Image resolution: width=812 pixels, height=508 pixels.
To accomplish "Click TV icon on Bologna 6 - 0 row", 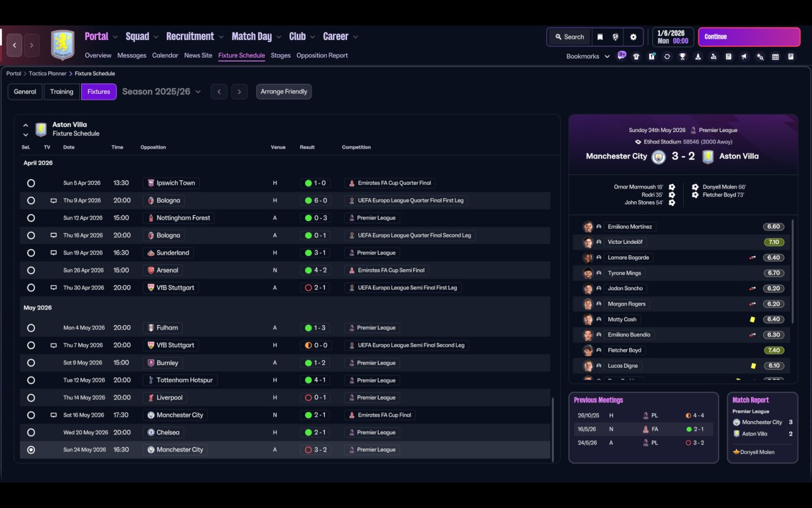I will [54, 201].
